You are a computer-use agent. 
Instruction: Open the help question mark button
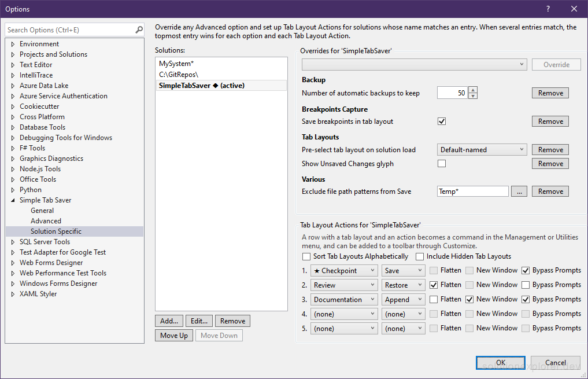[x=548, y=9]
